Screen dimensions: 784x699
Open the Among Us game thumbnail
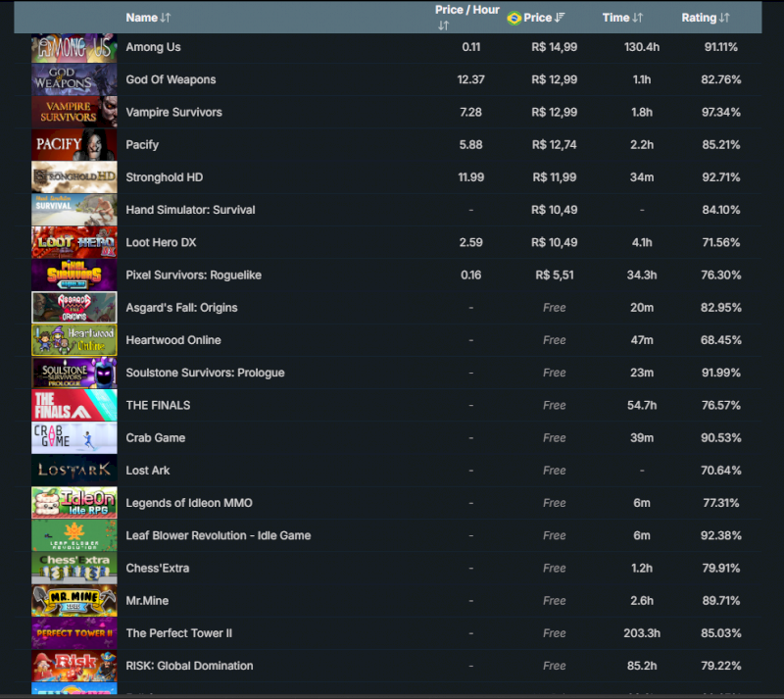(x=73, y=47)
